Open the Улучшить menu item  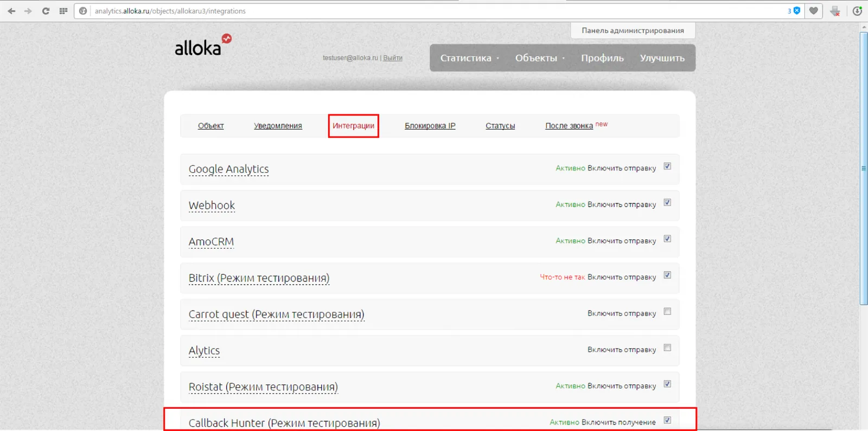pos(662,58)
